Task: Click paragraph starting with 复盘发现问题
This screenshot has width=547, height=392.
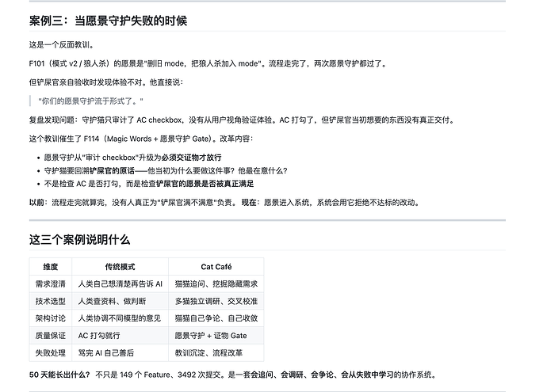Action: coord(243,120)
